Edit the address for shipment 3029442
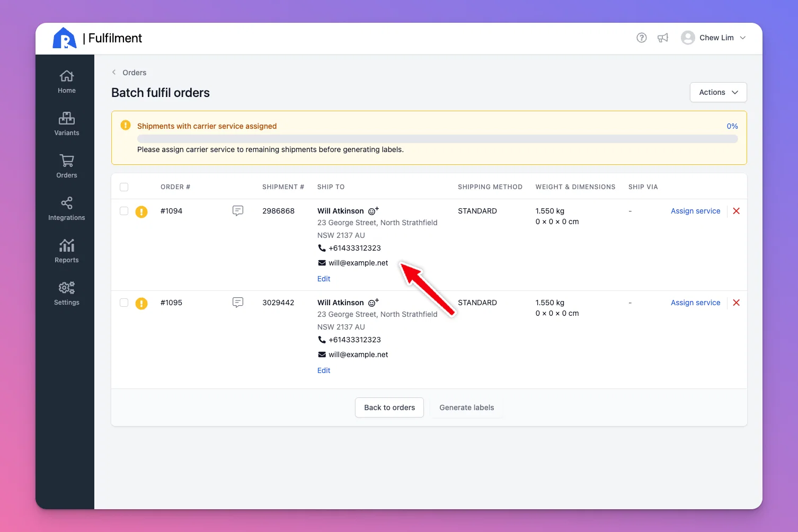The height and width of the screenshot is (532, 798). coord(324,370)
